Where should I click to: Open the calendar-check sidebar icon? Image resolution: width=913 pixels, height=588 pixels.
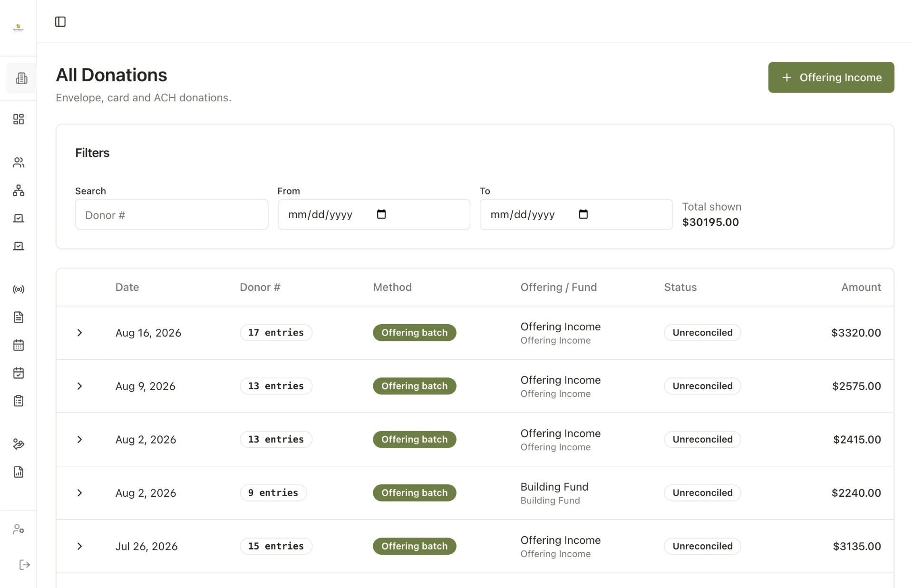point(19,373)
